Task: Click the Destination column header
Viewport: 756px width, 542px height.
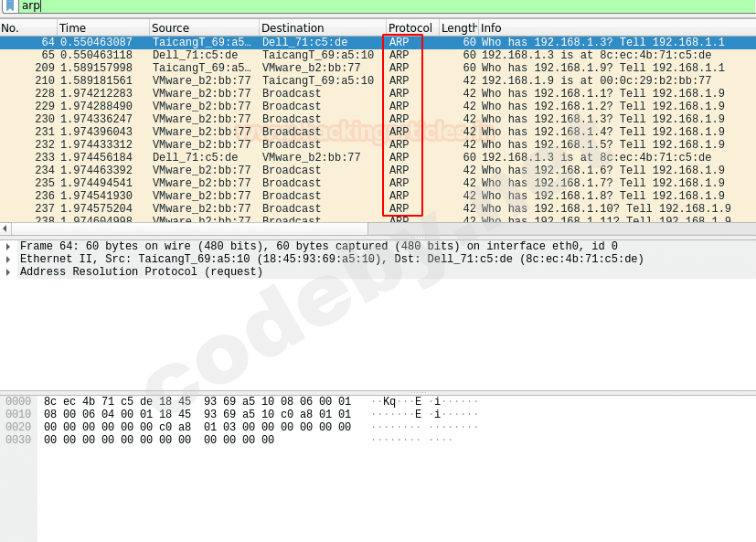Action: click(322, 28)
